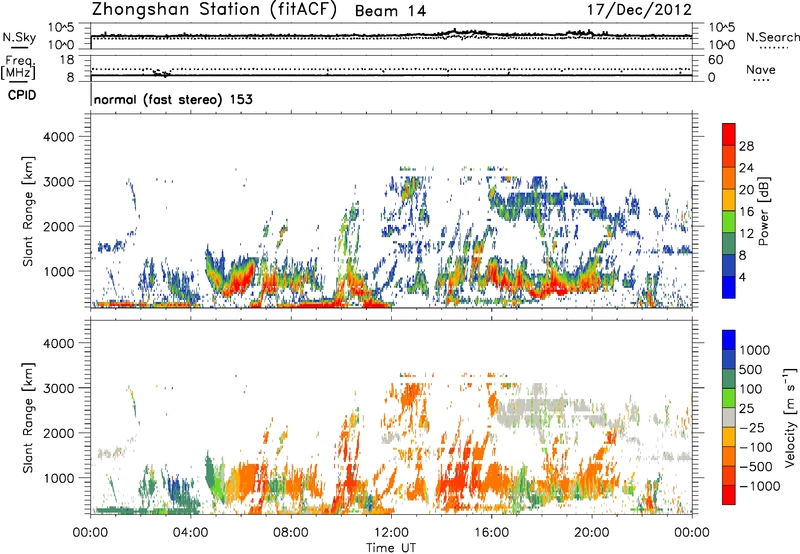Click the '12:00' time axis label
Viewport: 800px width, 554px height.
click(391, 533)
